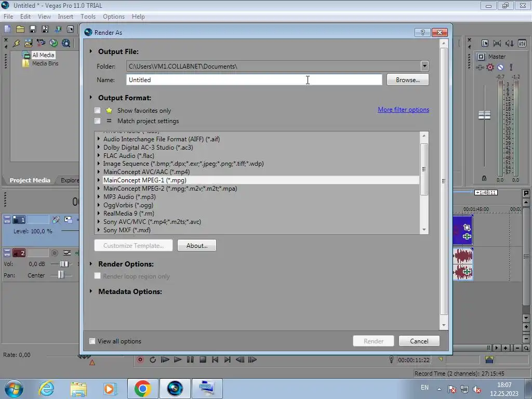Click the Import Media folder icon
This screenshot has height=399, width=532.
[x=29, y=43]
